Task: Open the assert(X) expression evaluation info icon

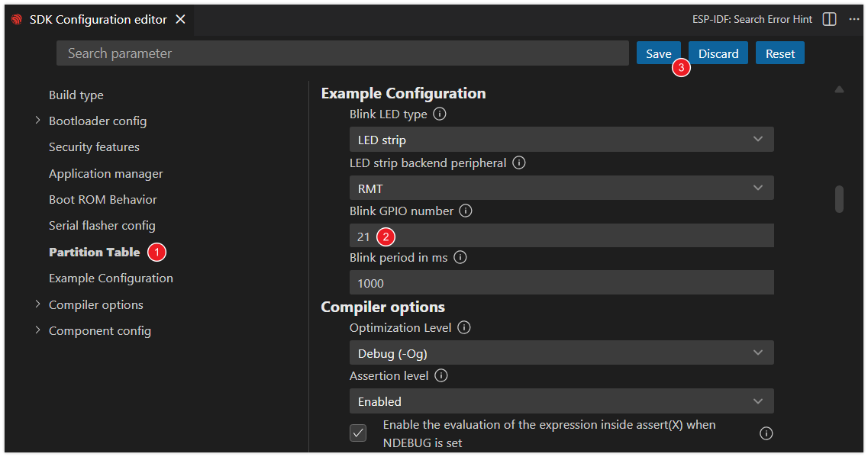Action: click(x=766, y=433)
